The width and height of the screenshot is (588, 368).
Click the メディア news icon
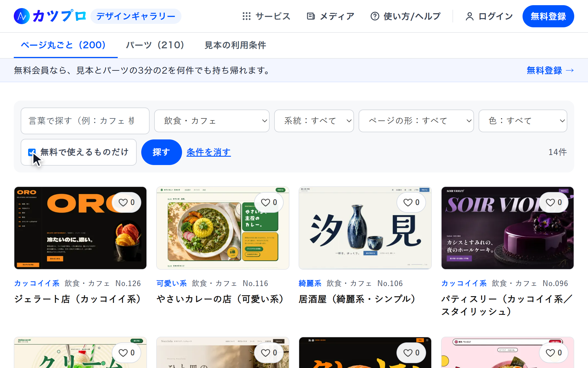pyautogui.click(x=311, y=16)
